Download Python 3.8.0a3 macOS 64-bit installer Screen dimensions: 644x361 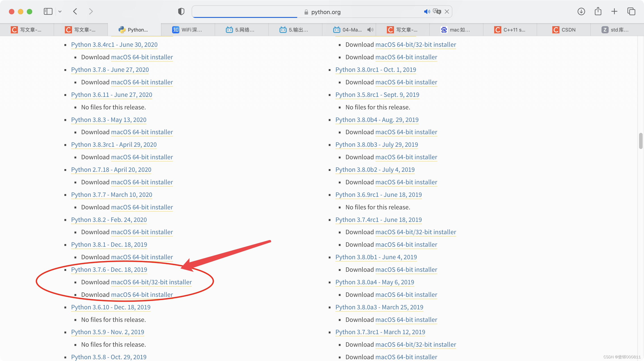pos(406,319)
